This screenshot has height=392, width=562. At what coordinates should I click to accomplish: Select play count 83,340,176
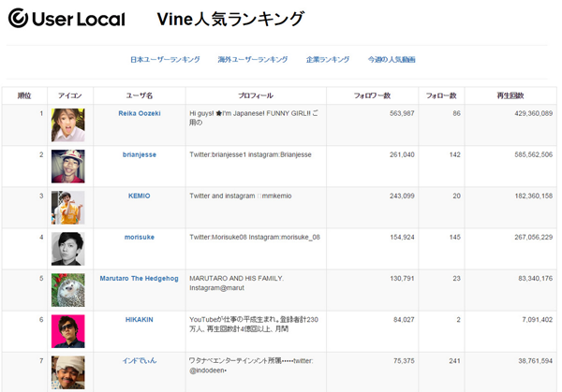[x=536, y=278]
